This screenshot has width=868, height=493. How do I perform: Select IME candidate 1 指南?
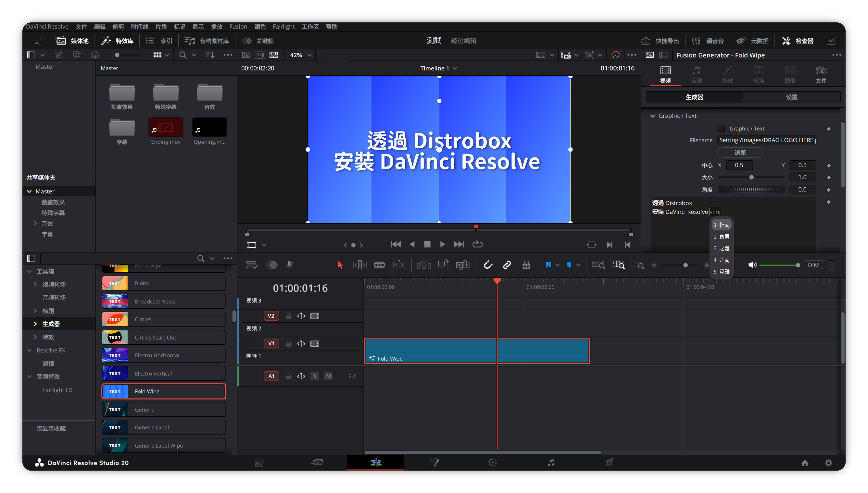pos(722,225)
